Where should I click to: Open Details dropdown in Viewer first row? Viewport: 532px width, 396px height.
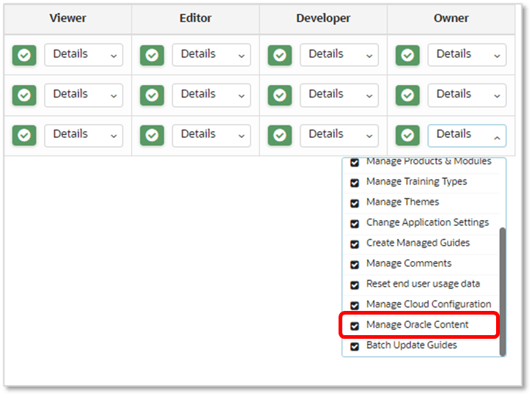point(84,55)
